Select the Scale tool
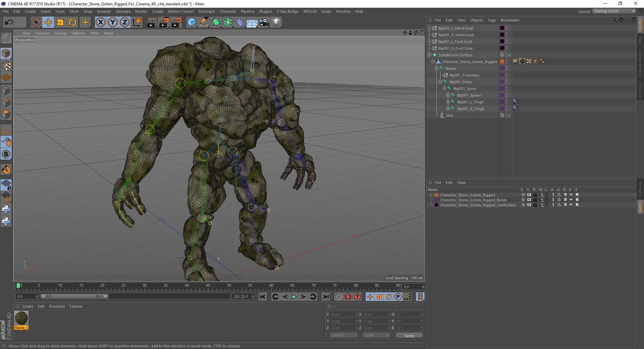 pyautogui.click(x=60, y=22)
